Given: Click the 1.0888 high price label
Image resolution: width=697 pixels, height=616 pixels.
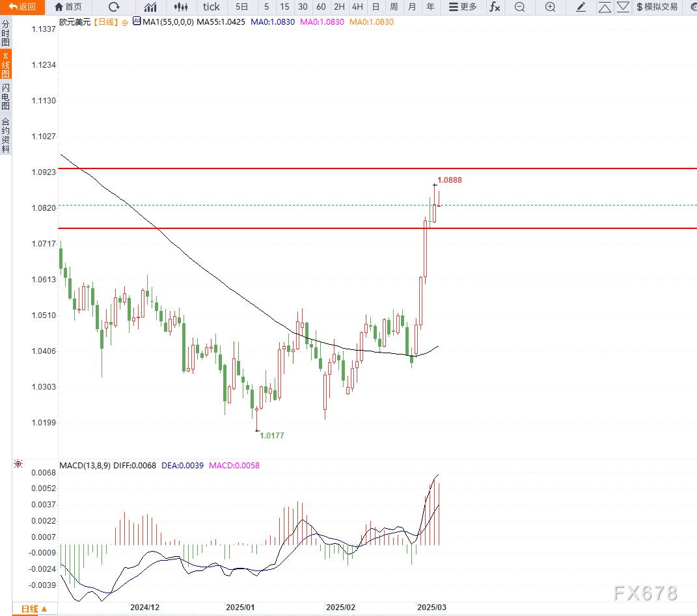Looking at the screenshot, I should point(450,180).
